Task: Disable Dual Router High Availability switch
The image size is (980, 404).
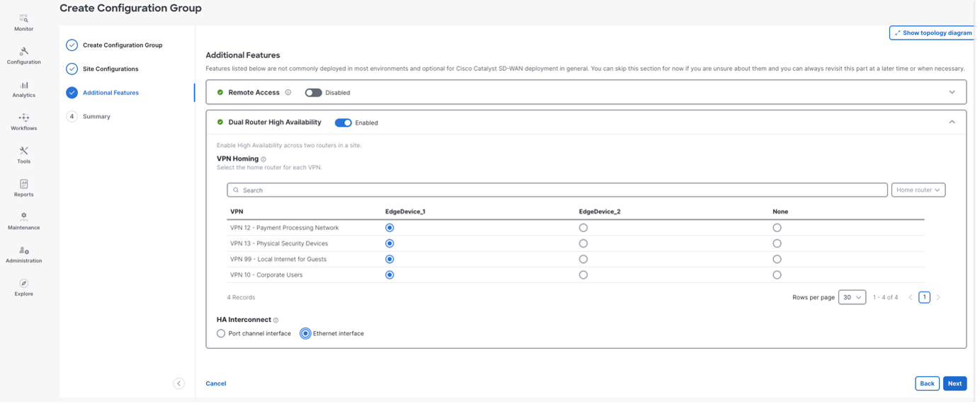Action: (343, 123)
